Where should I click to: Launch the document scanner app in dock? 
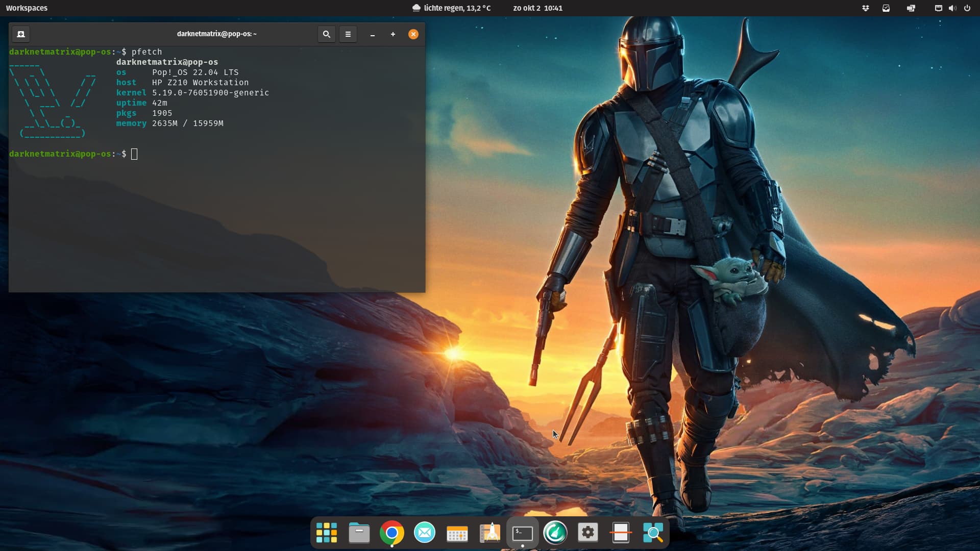621,533
